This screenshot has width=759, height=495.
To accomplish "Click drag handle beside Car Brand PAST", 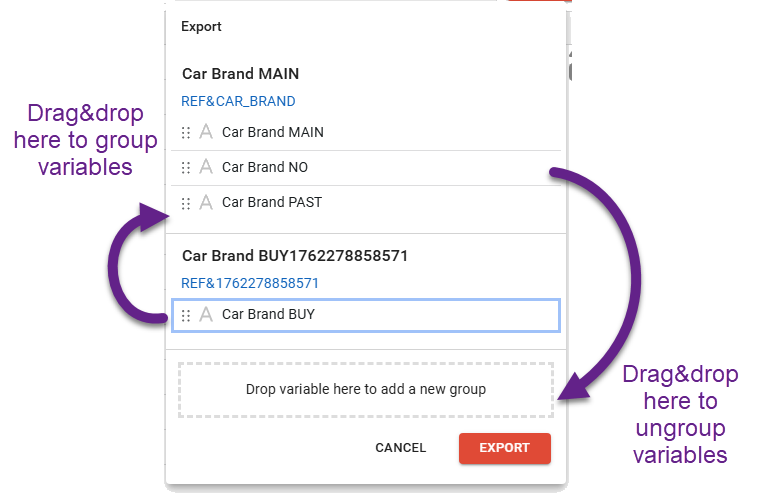I will pyautogui.click(x=186, y=203).
